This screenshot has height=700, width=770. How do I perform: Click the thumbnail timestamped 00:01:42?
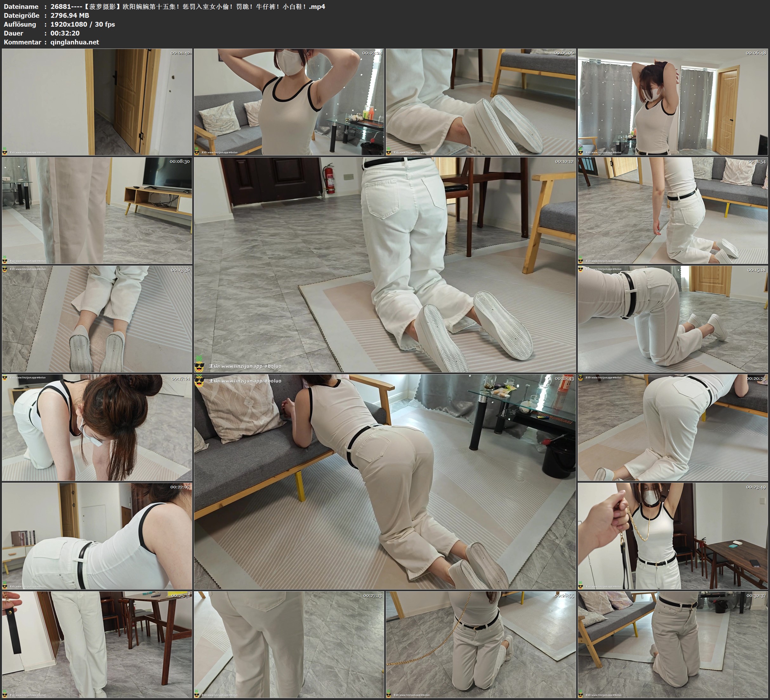[x=97, y=102]
